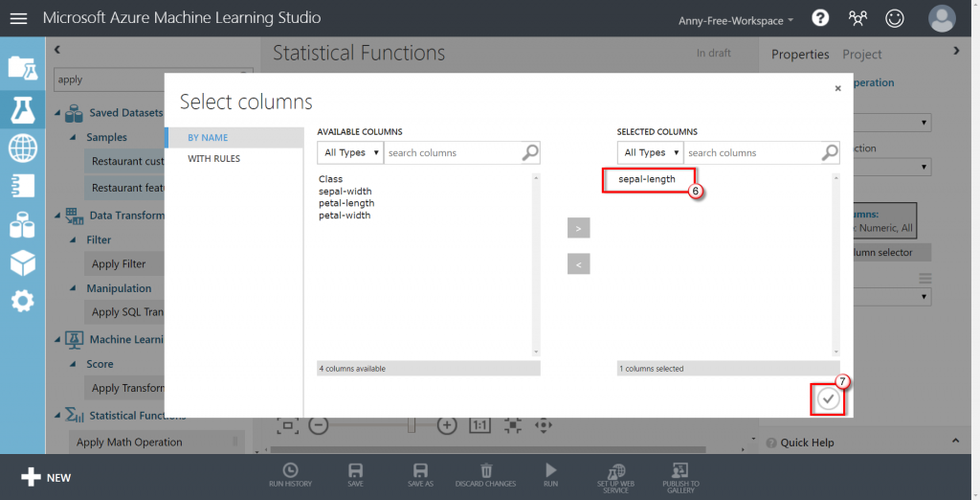
Task: Click the fit-to-screen canvas icon
Action: [x=287, y=425]
